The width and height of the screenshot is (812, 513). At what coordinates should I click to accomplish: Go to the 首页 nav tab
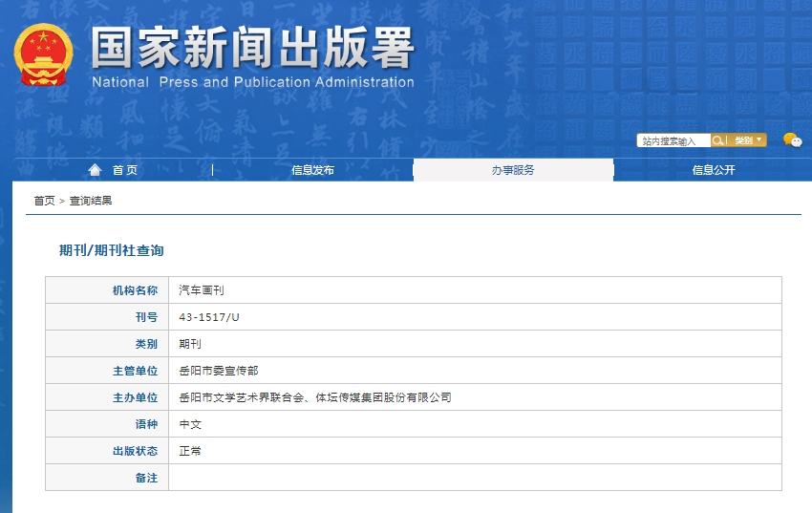(x=125, y=170)
